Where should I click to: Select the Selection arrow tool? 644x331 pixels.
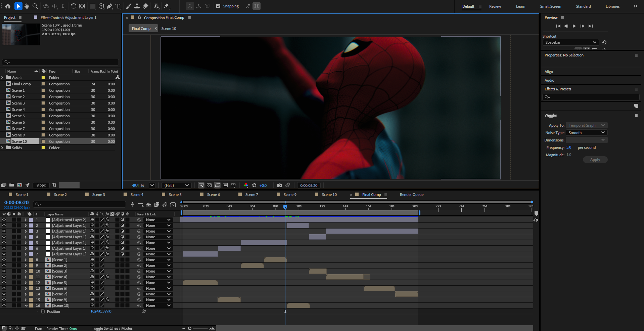click(18, 6)
